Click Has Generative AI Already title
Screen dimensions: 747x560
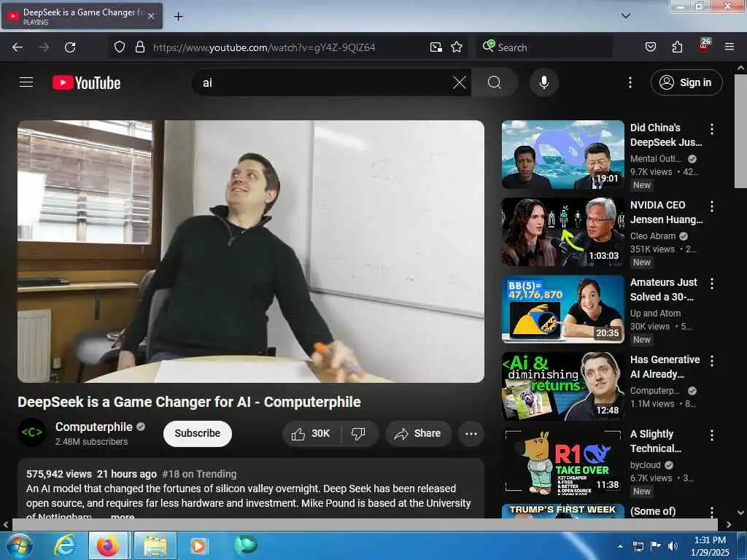[665, 367]
